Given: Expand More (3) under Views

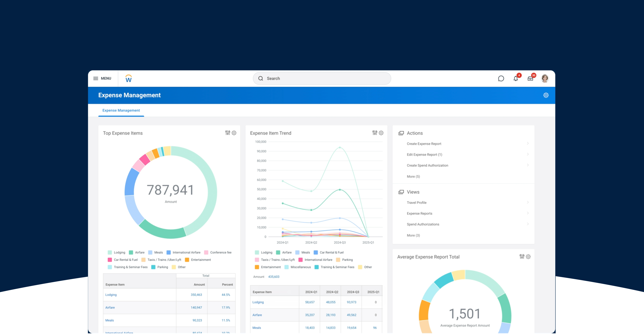Looking at the screenshot, I should click(x=413, y=235).
